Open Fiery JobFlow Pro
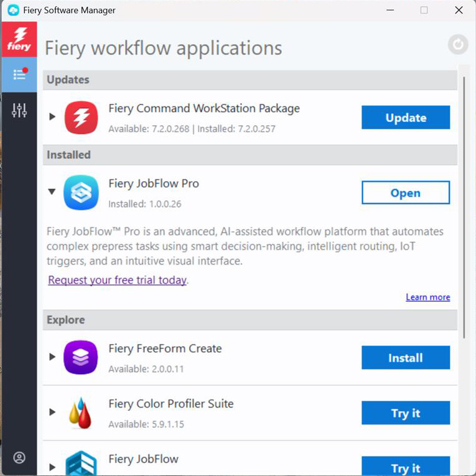The width and height of the screenshot is (476, 476). pos(406,192)
